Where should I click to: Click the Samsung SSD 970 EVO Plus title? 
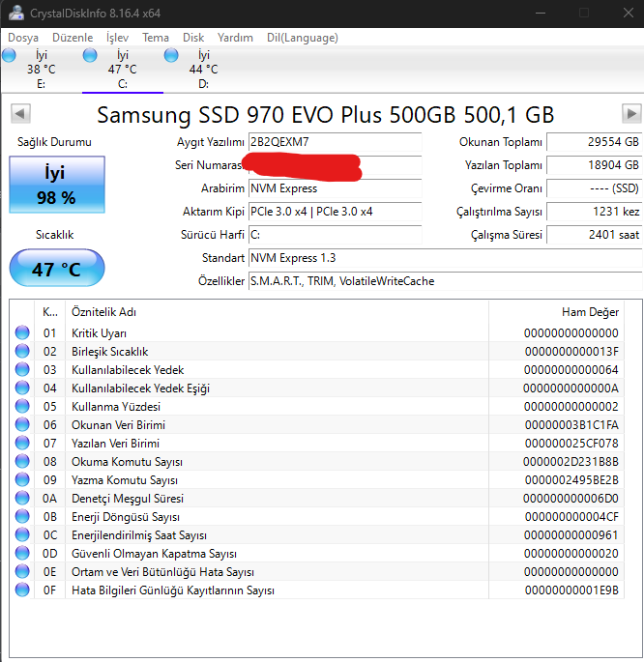click(325, 114)
